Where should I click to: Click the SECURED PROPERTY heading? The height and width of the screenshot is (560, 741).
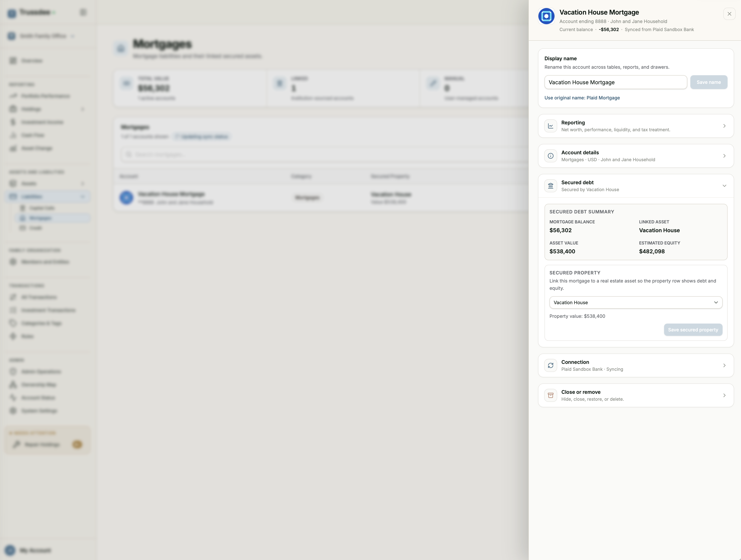click(574, 273)
